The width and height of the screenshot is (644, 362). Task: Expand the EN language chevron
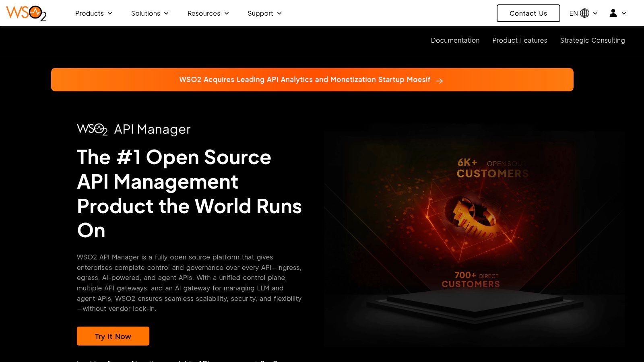595,13
